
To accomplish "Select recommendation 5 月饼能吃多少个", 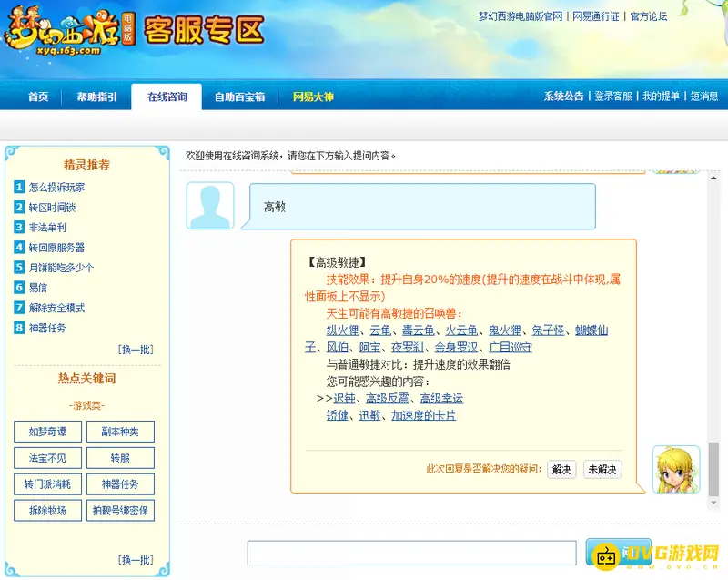I will point(61,268).
